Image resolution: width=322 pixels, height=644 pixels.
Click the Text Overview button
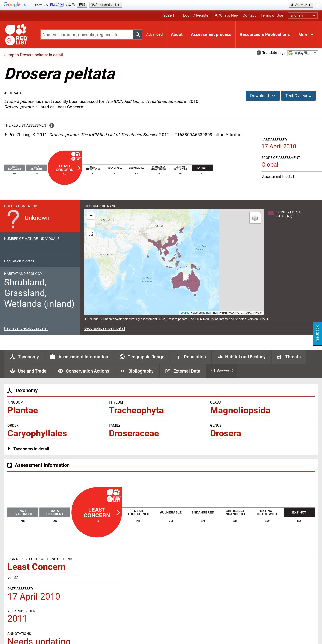[298, 96]
